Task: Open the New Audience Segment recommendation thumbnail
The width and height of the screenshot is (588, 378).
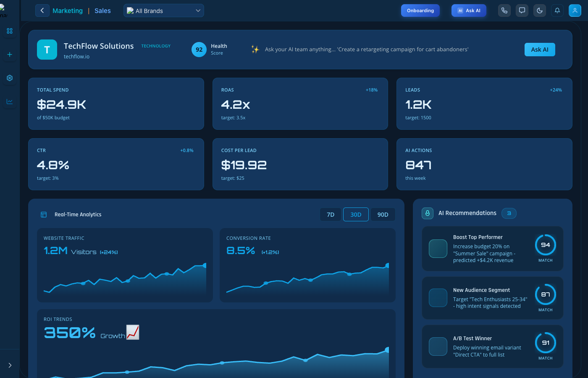Action: pos(438,298)
